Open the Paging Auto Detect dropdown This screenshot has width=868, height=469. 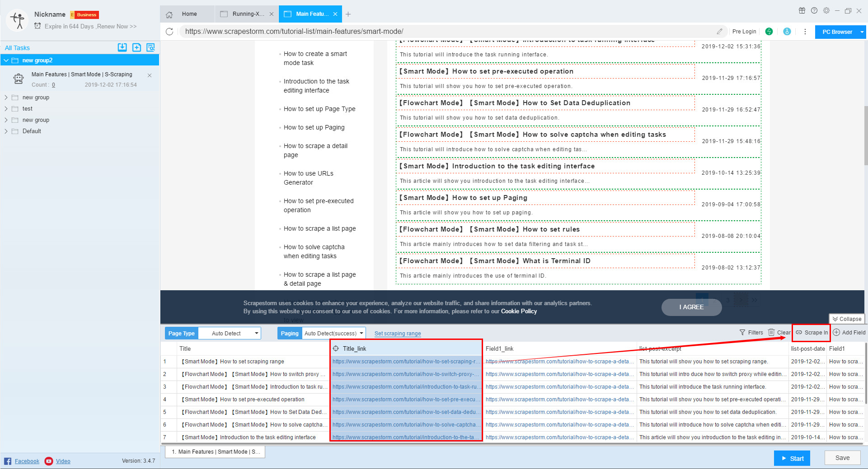pyautogui.click(x=333, y=334)
